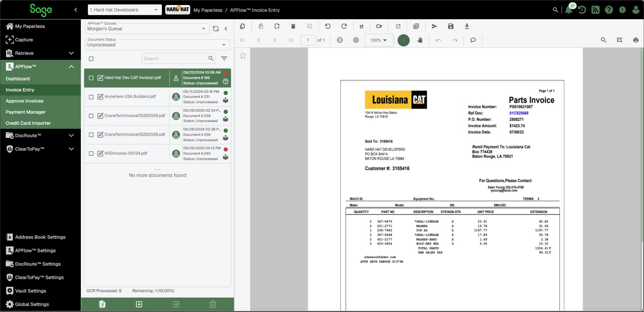Toggle select-all documents checkbox
Image resolution: width=644 pixels, height=312 pixels.
91,59
